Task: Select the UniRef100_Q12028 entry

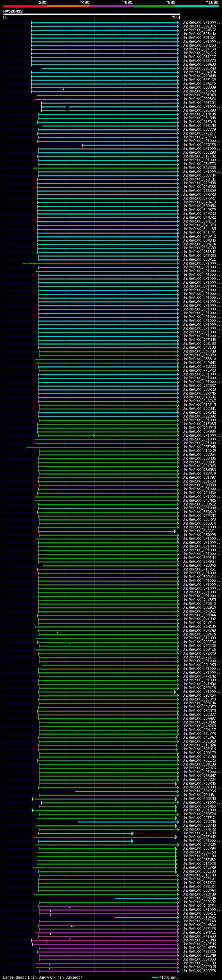Action: click(x=199, y=864)
